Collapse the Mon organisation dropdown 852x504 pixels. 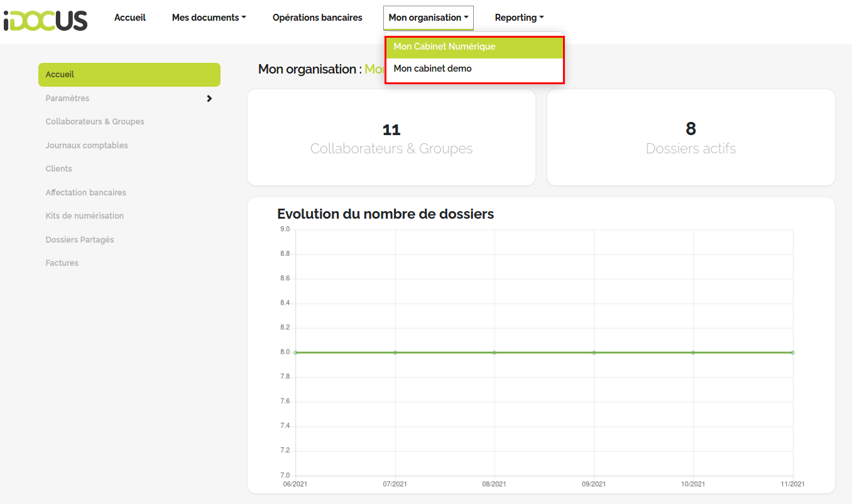point(429,18)
